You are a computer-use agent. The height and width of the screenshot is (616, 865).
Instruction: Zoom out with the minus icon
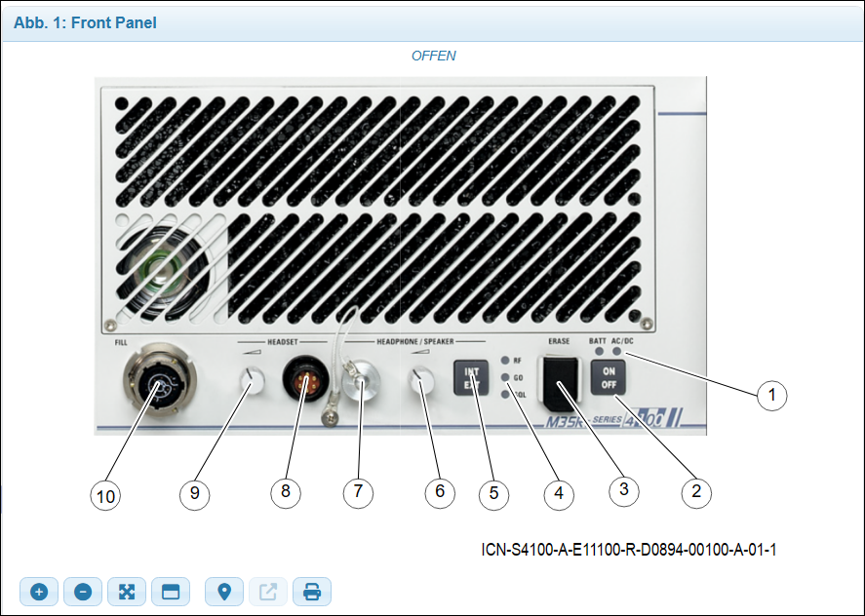[x=83, y=592]
